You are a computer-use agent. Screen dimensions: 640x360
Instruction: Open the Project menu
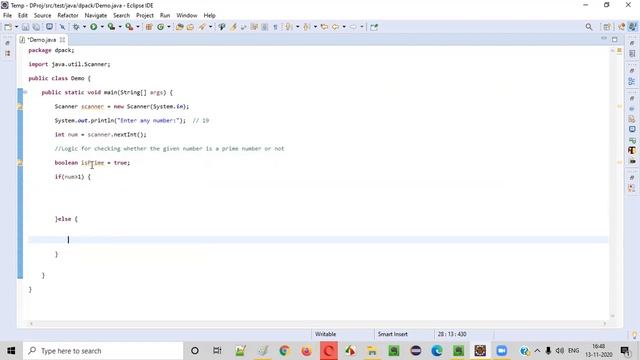tap(145, 15)
